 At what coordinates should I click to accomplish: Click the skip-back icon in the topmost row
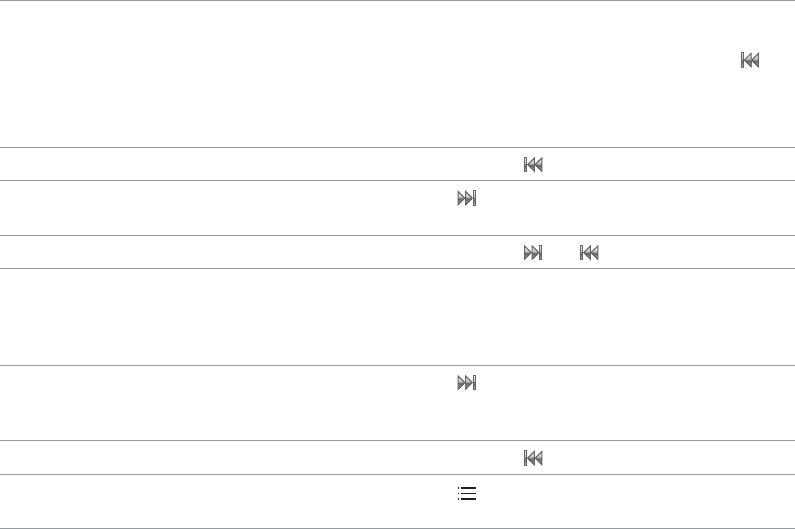click(750, 60)
